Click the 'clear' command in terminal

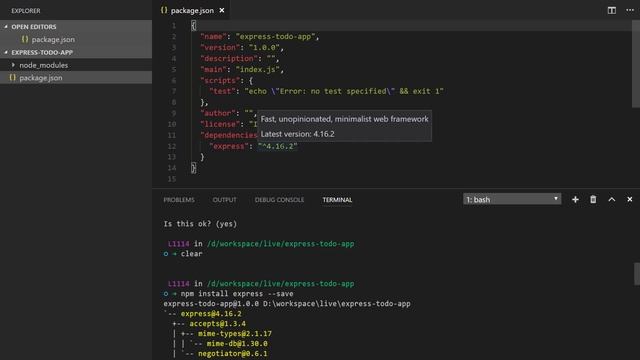pos(191,253)
